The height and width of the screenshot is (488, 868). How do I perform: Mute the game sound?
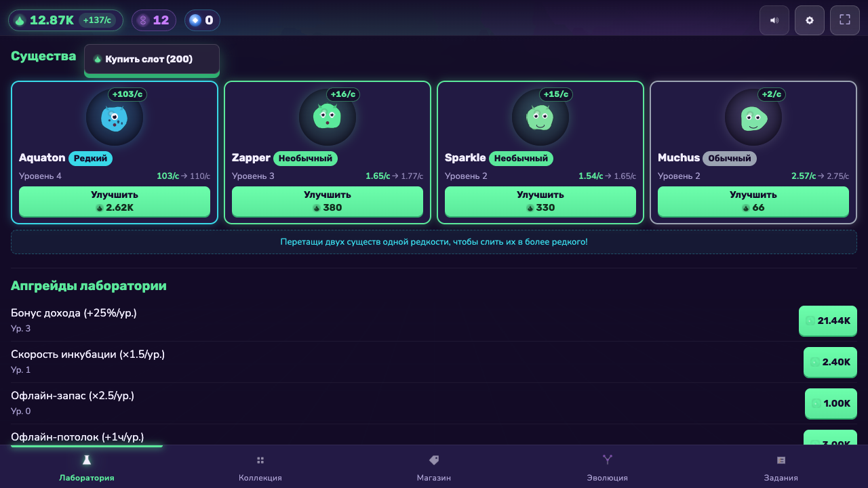point(774,20)
